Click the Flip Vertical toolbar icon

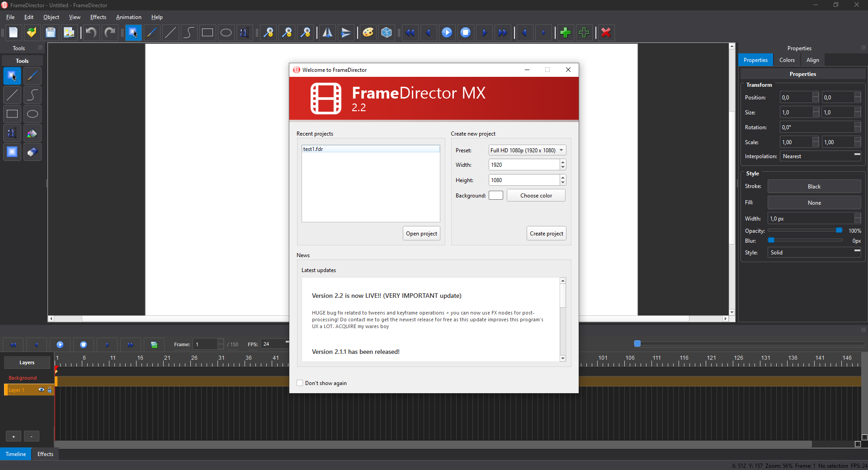pos(346,33)
